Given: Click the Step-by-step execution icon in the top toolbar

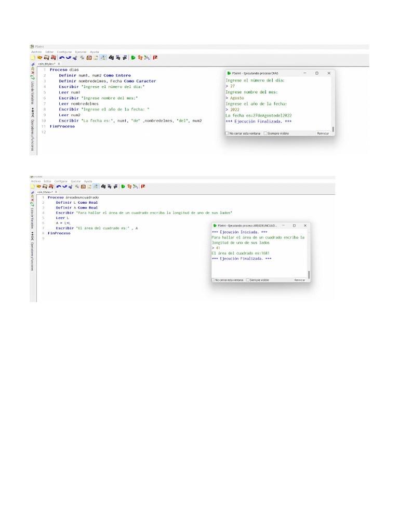Looking at the screenshot, I should (140, 58).
